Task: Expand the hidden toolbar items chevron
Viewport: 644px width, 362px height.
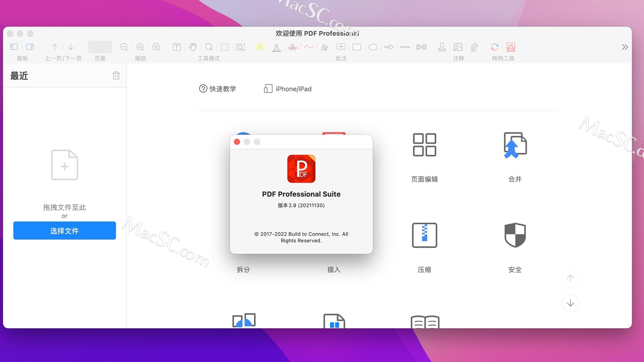Action: point(625,47)
